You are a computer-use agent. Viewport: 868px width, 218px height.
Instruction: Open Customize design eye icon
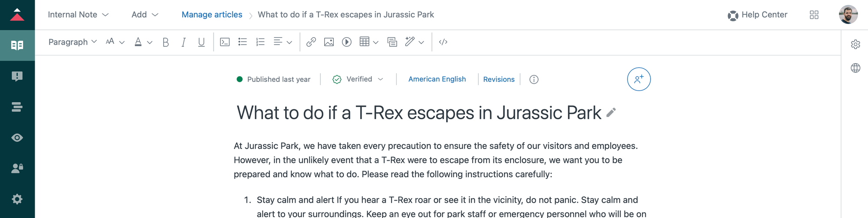(x=17, y=138)
